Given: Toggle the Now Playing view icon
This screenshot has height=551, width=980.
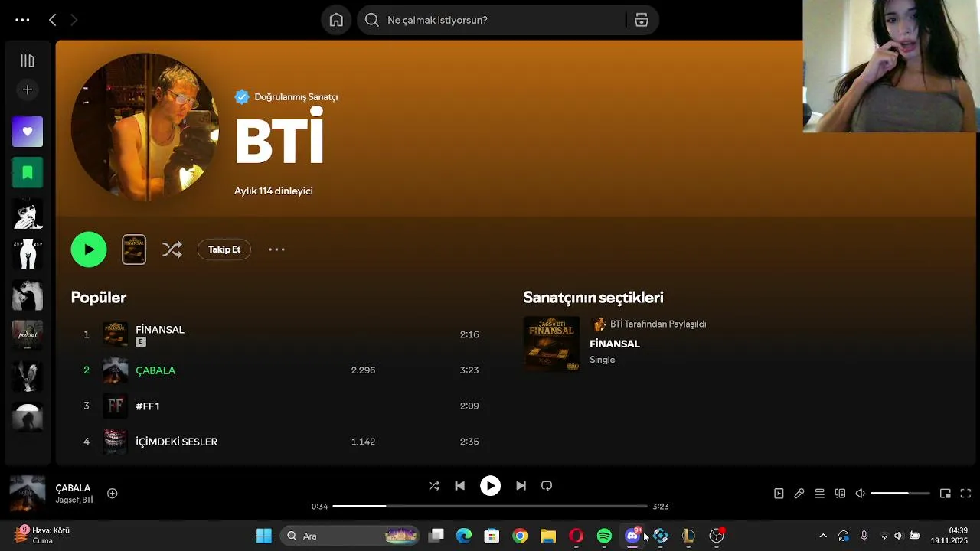Looking at the screenshot, I should pyautogui.click(x=779, y=494).
